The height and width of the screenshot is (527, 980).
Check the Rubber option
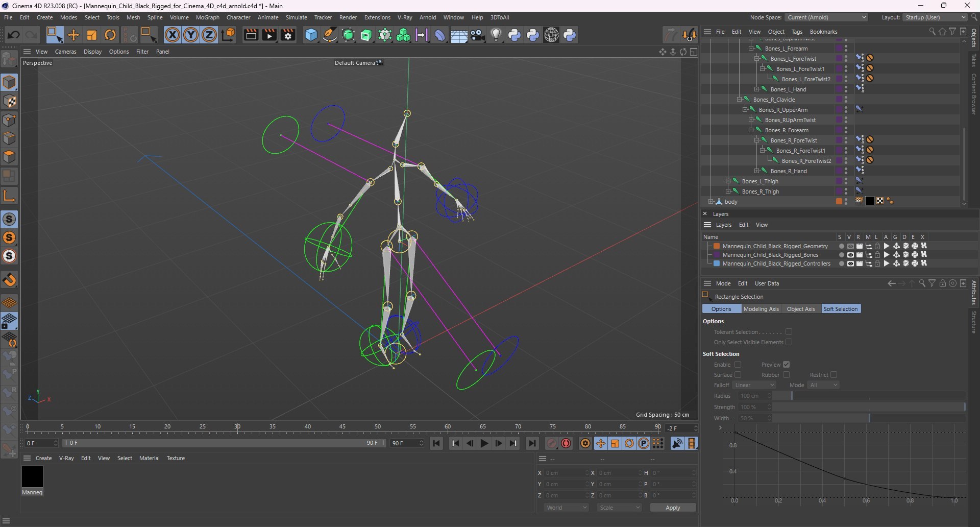tap(786, 375)
